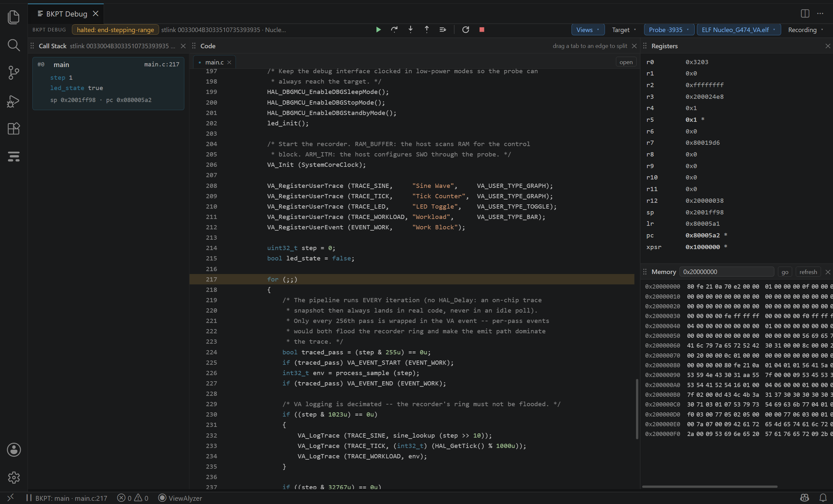Image resolution: width=833 pixels, height=504 pixels.
Task: Open the Target dropdown
Action: [624, 30]
